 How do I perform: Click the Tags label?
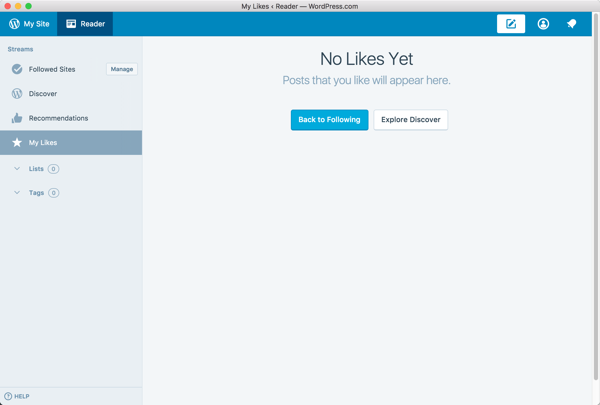[x=36, y=193]
